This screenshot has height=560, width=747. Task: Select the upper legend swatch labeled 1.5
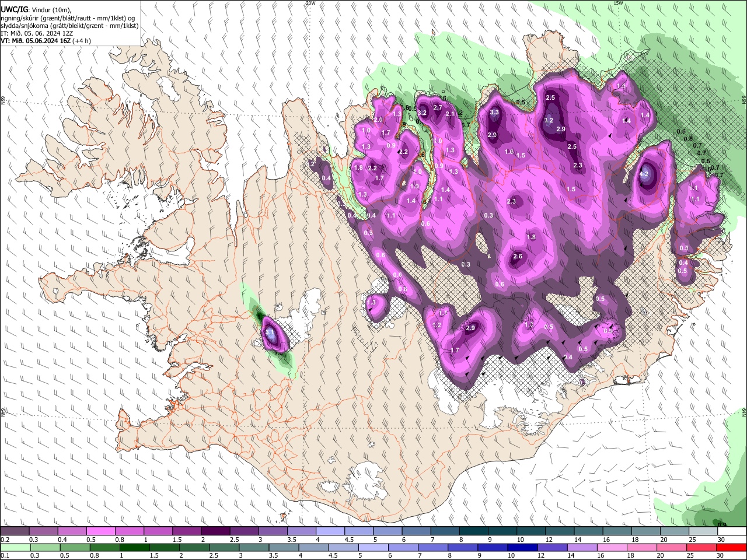(187, 531)
